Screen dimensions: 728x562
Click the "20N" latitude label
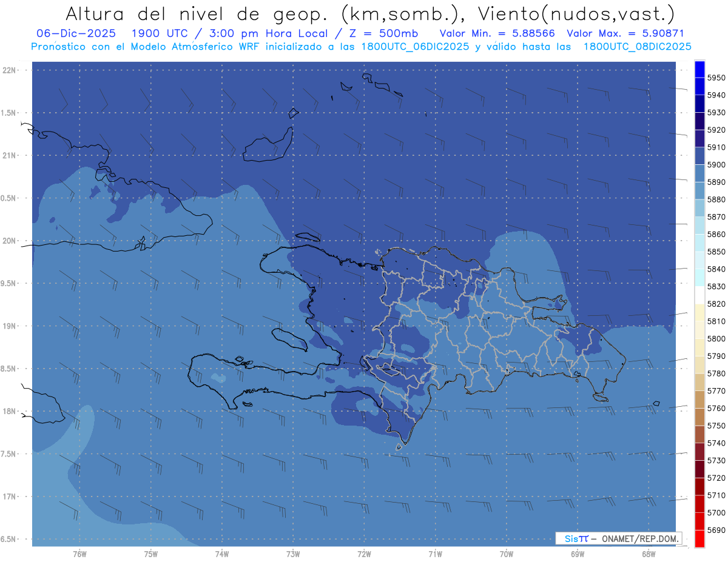(8, 241)
